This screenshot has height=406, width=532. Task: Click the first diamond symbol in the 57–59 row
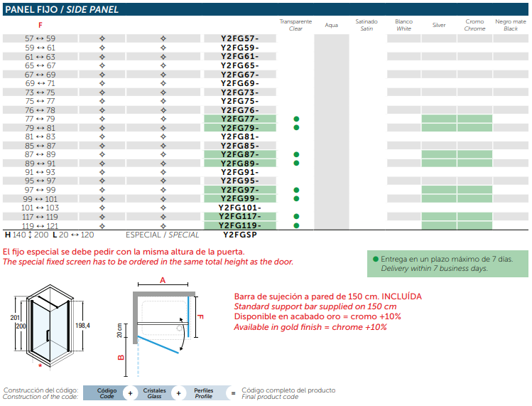102,38
